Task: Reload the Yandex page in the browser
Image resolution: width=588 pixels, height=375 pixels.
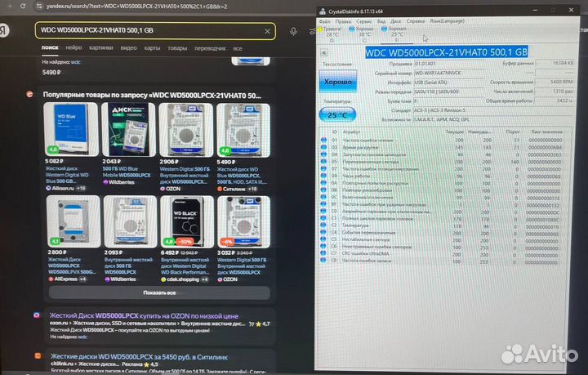Action: pyautogui.click(x=23, y=6)
